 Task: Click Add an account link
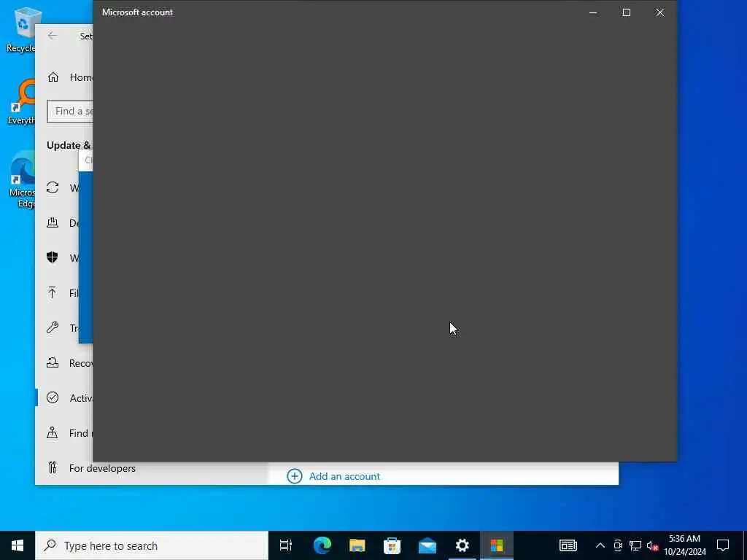click(344, 476)
